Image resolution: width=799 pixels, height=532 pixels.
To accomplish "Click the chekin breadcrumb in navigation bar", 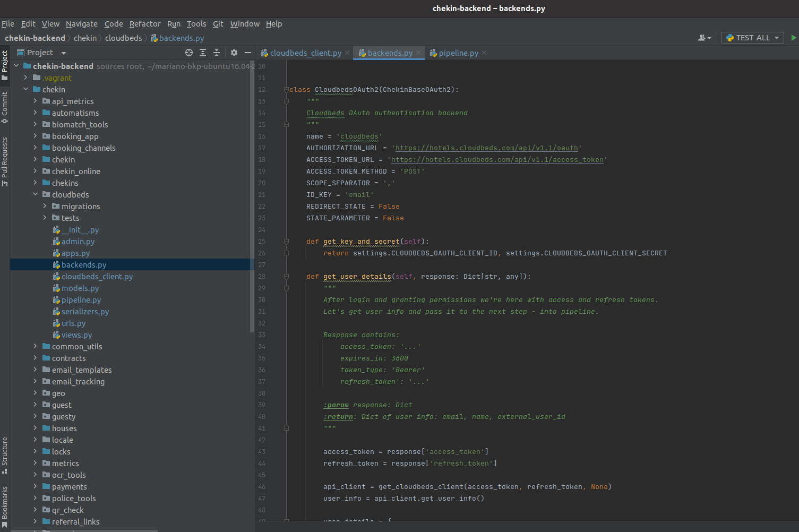I will (x=85, y=38).
